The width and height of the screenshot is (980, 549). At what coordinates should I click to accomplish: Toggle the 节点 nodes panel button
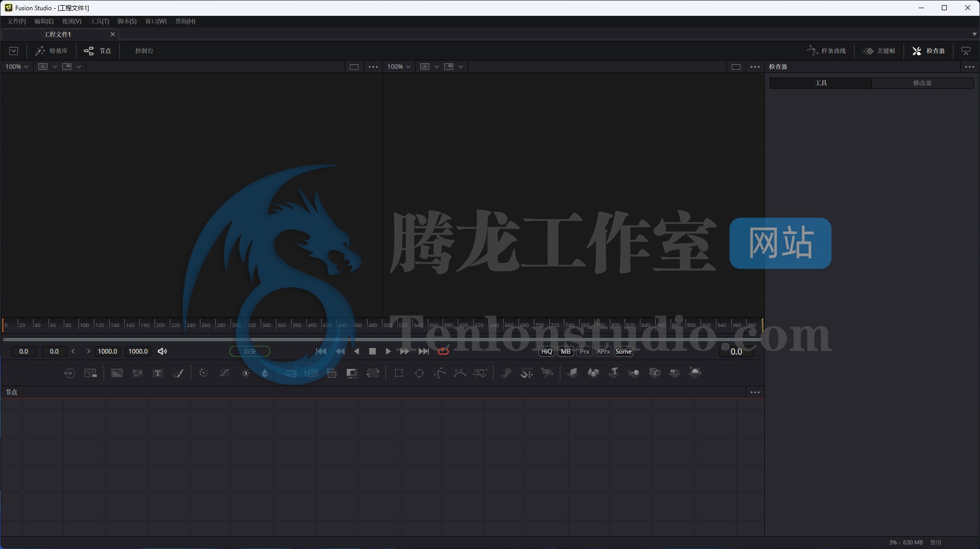(97, 51)
